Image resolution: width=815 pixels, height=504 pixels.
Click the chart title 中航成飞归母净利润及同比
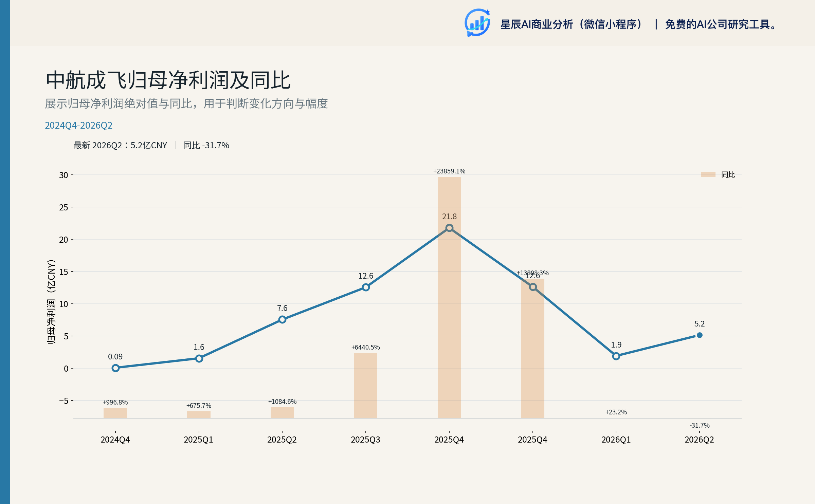(x=168, y=80)
